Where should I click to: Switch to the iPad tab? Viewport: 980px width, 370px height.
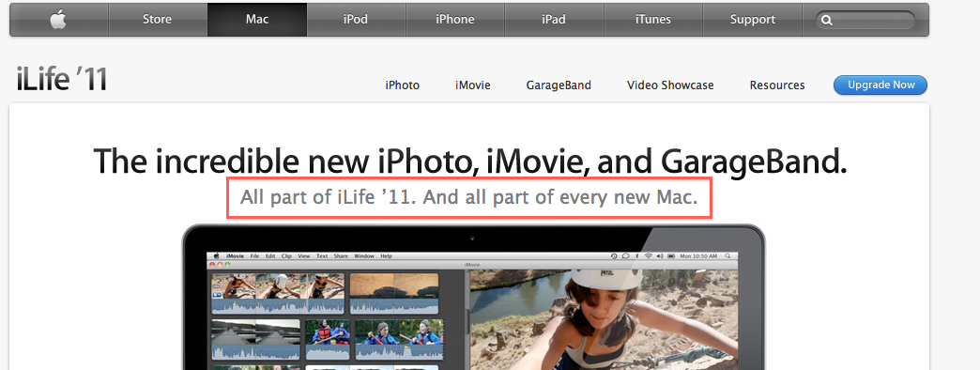coord(554,20)
